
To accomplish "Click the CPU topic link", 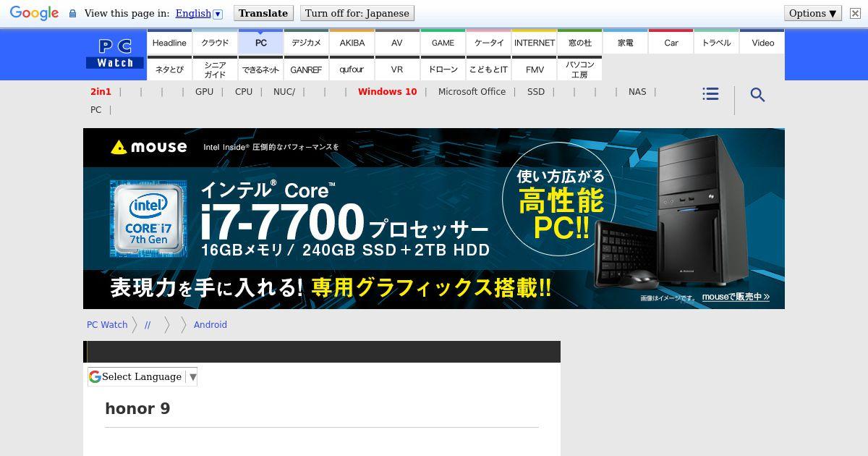I will [244, 91].
